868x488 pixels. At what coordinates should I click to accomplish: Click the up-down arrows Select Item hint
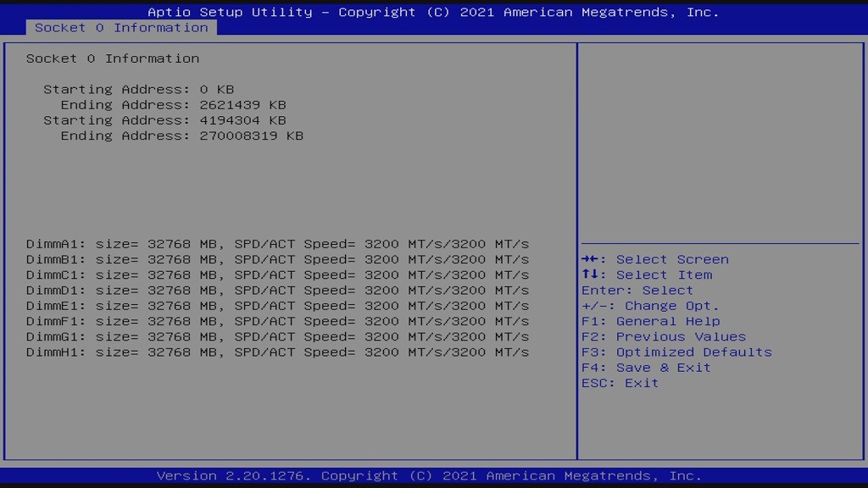click(x=647, y=275)
